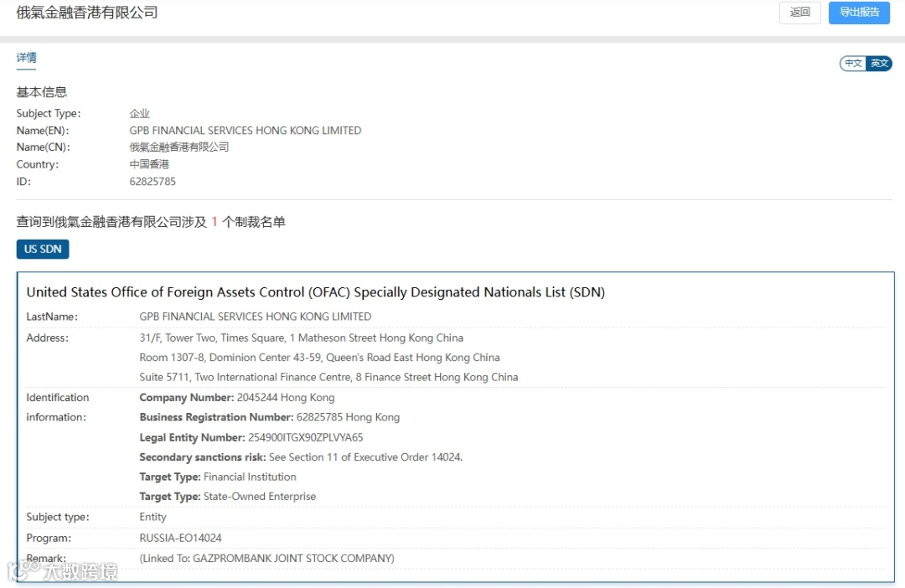Click the Secondary sanctions risk entry
The width and height of the screenshot is (905, 588).
[301, 457]
